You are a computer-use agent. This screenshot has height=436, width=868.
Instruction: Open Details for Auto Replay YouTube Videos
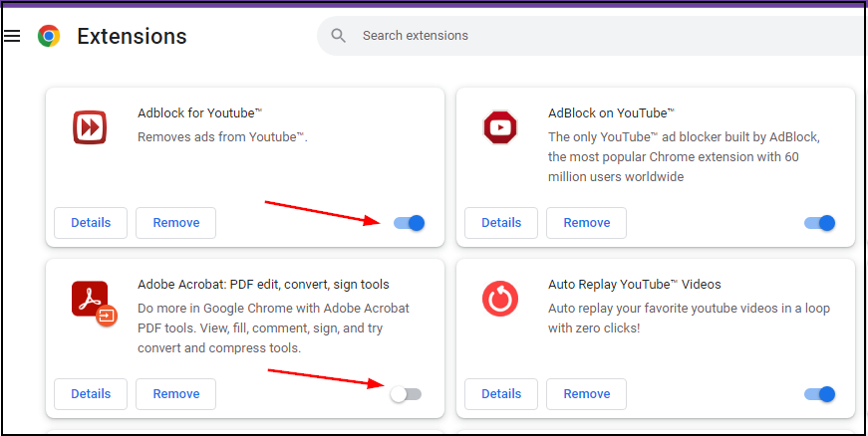point(501,394)
